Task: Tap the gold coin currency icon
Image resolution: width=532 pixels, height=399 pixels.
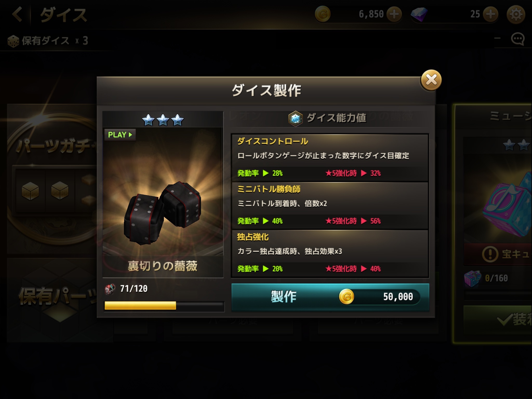Action: [323, 14]
